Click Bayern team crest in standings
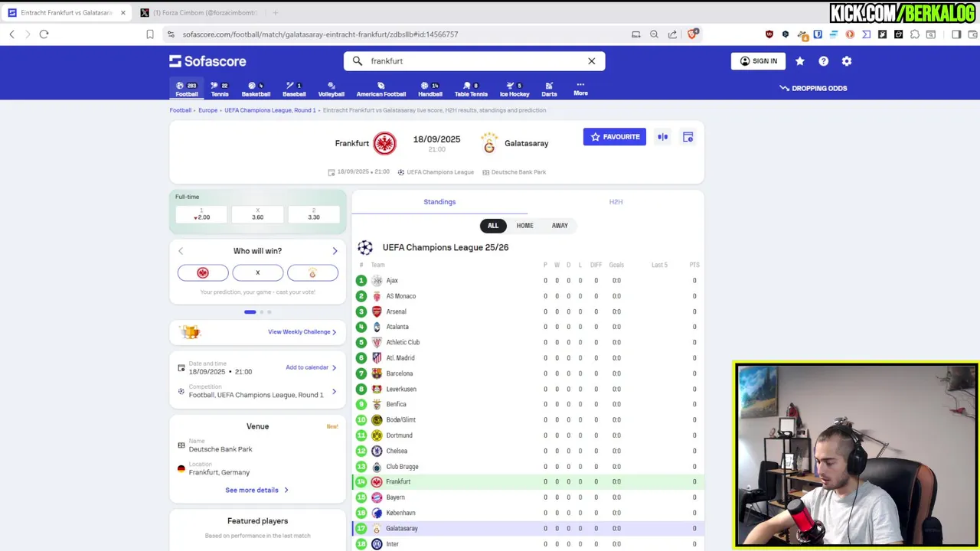980x551 pixels. (x=377, y=497)
